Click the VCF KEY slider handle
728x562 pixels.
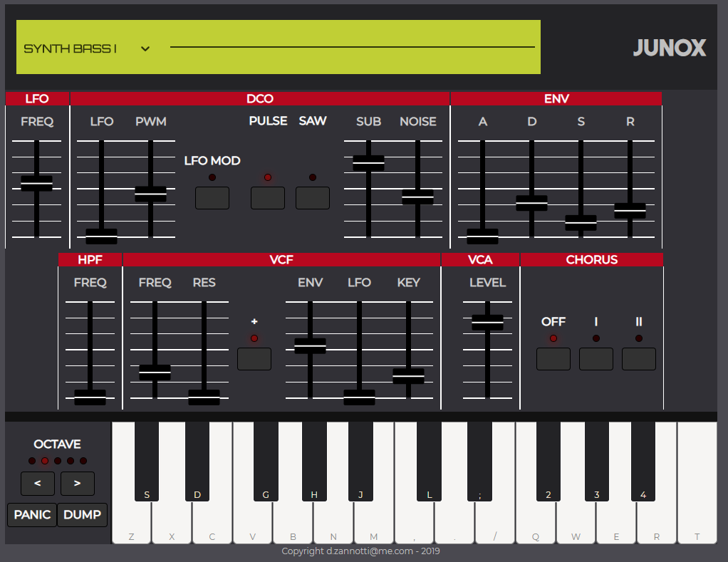[409, 376]
